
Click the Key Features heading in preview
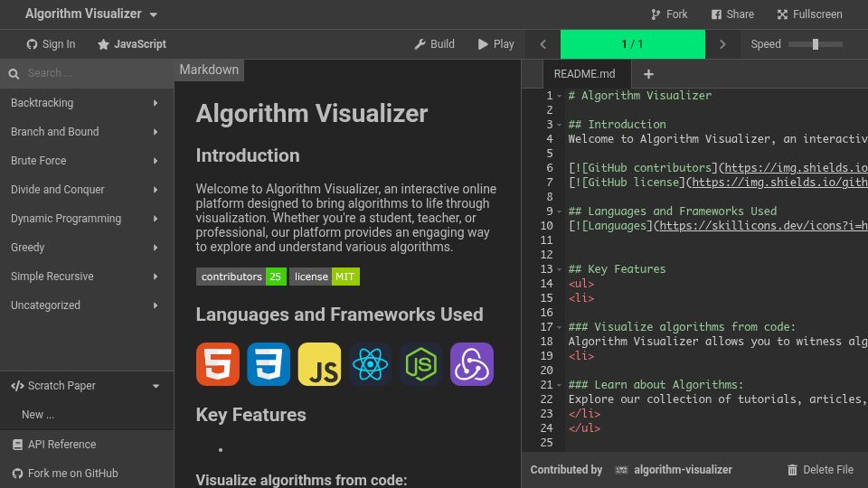(250, 415)
